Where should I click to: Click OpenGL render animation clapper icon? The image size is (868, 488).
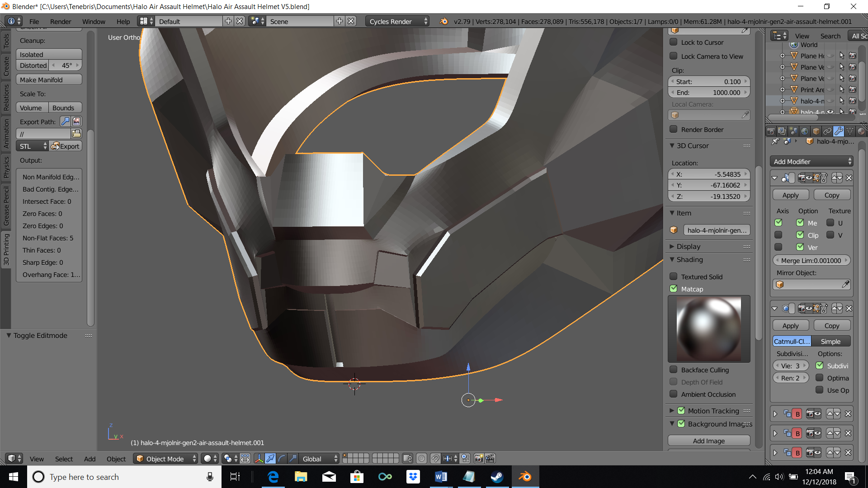(x=490, y=459)
